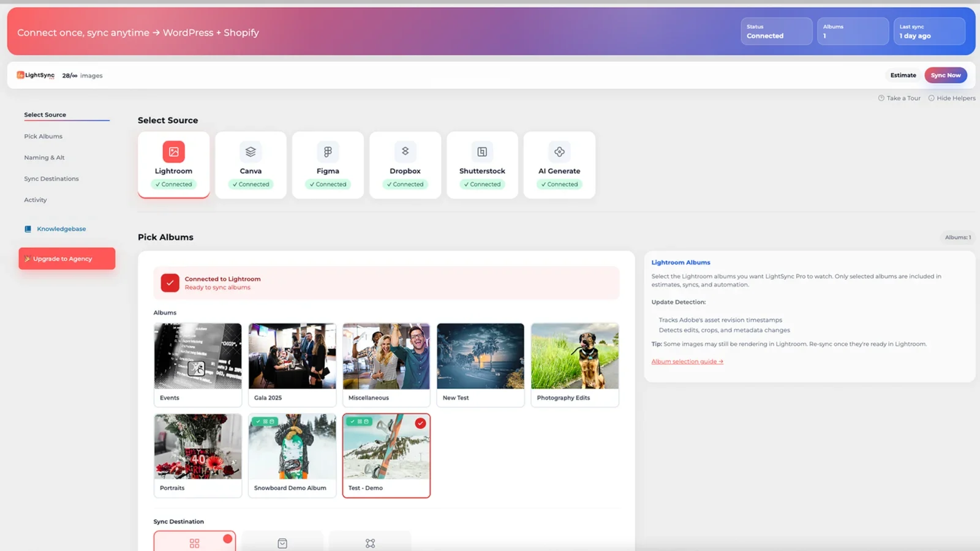This screenshot has height=551, width=980.
Task: Select the Events album thumbnail
Action: click(198, 356)
